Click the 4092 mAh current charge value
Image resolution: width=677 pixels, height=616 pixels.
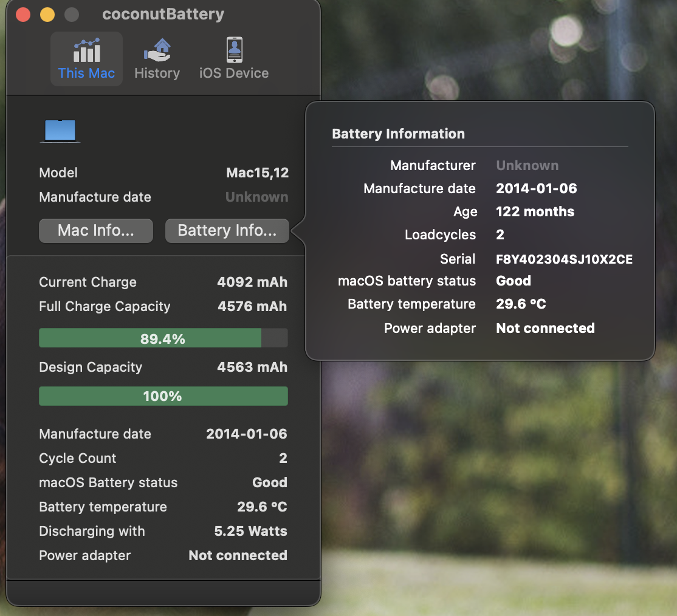click(252, 282)
